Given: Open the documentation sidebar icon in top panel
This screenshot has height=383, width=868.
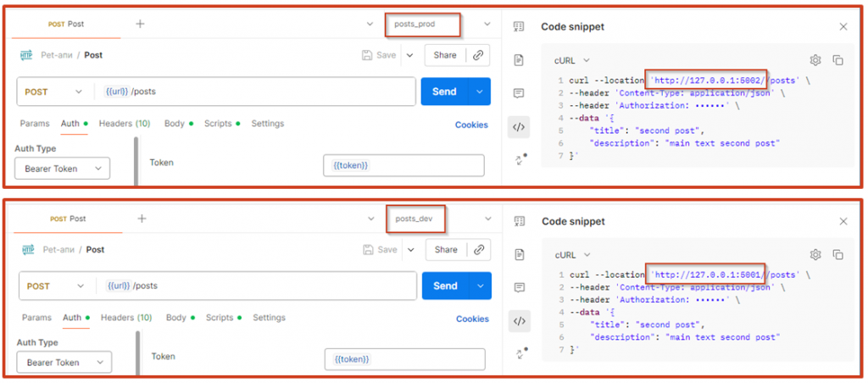Looking at the screenshot, I should click(x=519, y=59).
